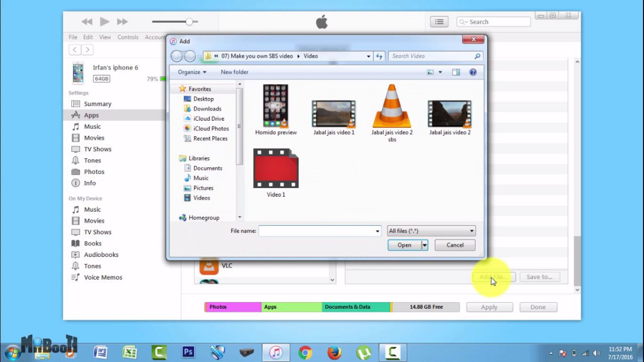Click the Search Video field

[x=436, y=56]
